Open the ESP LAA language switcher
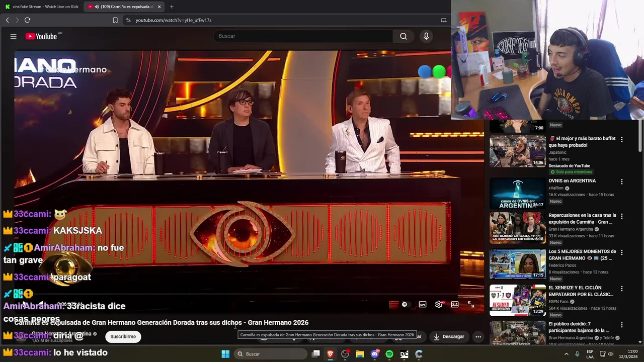This screenshot has height=362, width=644. click(590, 354)
